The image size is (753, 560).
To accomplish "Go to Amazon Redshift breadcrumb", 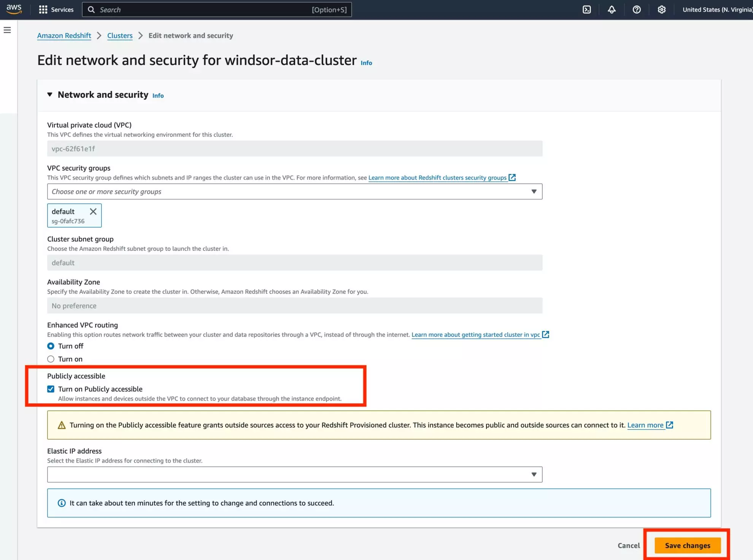I will 64,35.
